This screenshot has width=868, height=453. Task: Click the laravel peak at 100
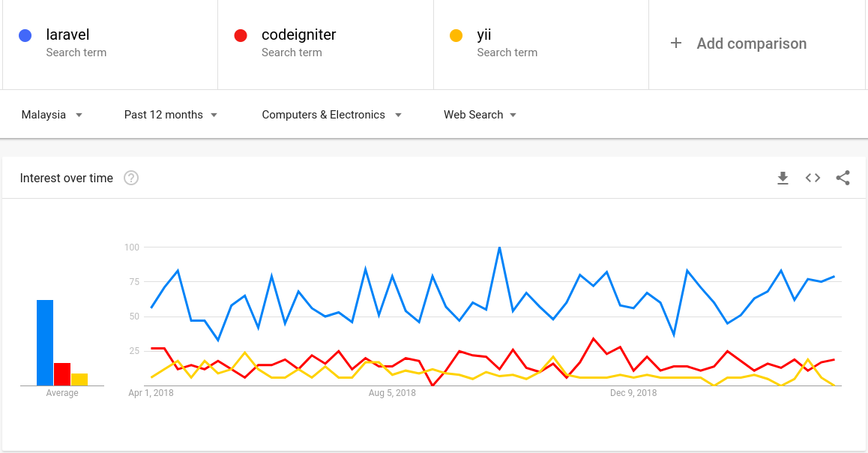(x=499, y=247)
